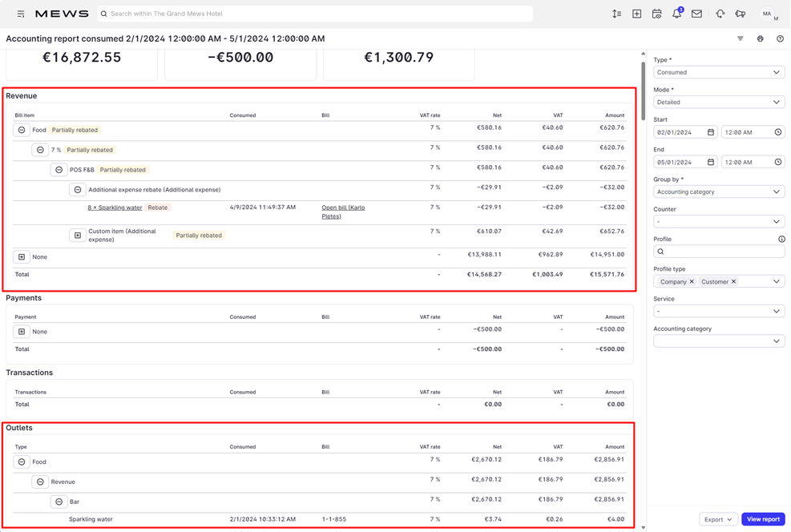Open the reservations calendar icon

click(656, 13)
